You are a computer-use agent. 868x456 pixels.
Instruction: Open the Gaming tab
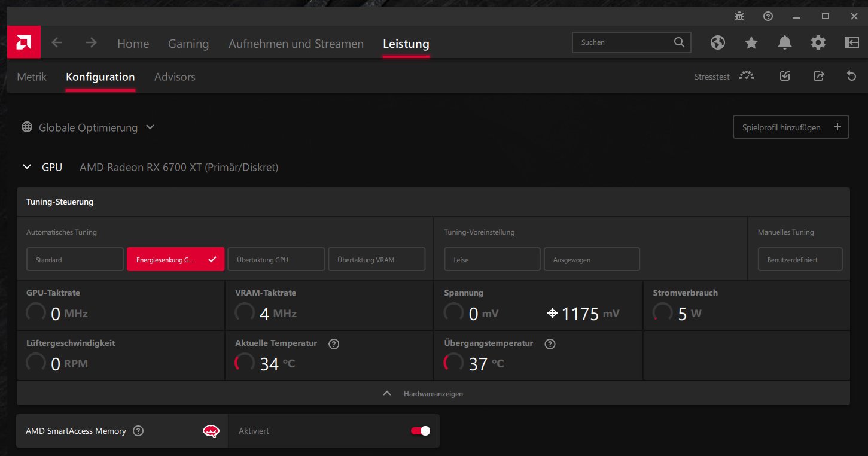[x=188, y=44]
